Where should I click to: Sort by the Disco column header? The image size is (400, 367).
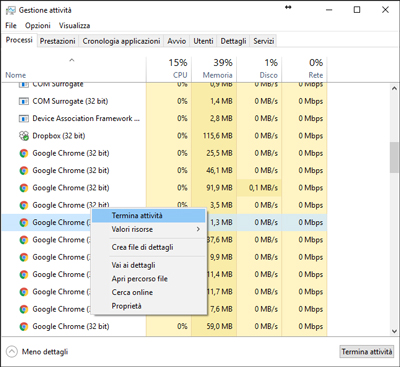pyautogui.click(x=259, y=69)
